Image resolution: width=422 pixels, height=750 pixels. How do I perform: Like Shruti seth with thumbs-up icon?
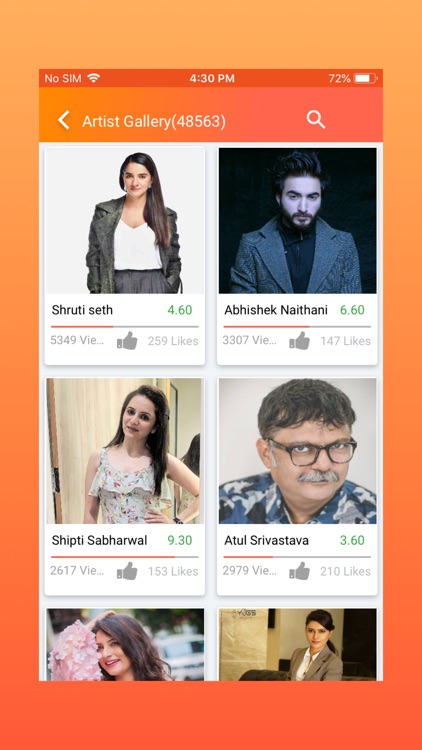127,341
